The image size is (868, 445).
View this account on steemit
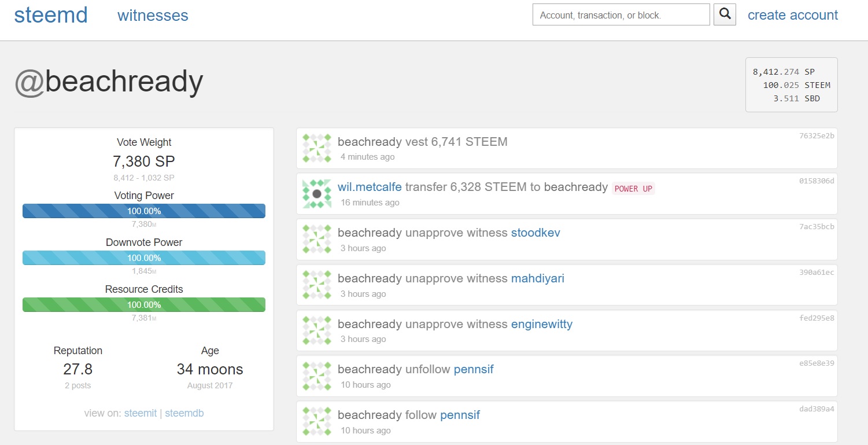tap(141, 413)
